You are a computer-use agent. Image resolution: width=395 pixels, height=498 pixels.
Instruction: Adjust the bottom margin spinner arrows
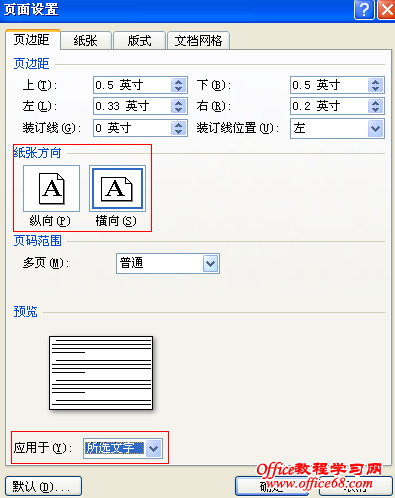[375, 85]
